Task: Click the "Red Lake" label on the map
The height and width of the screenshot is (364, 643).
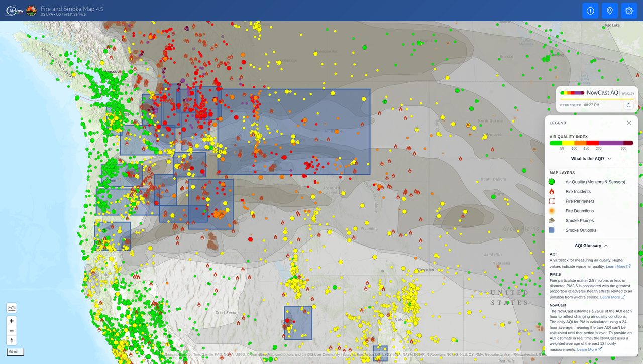Action: point(612,25)
